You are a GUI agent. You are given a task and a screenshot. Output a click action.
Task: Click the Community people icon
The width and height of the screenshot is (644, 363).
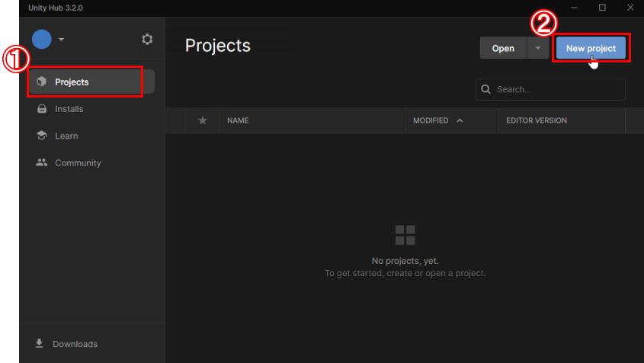coord(41,162)
